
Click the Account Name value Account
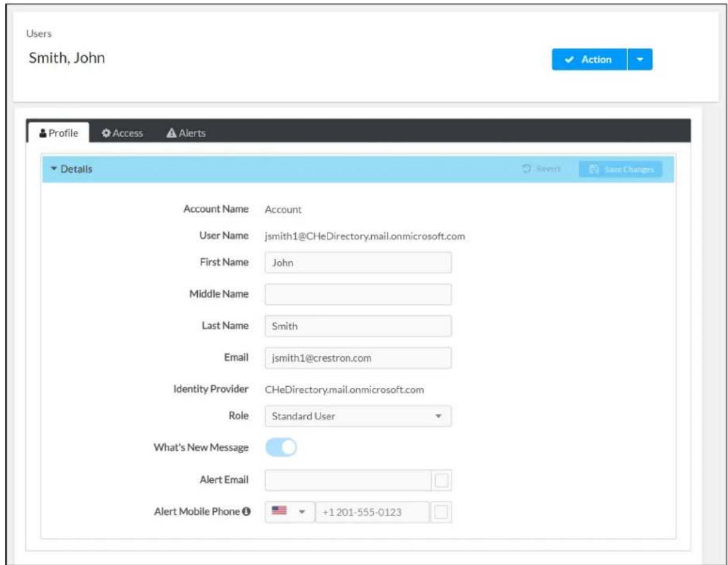283,210
